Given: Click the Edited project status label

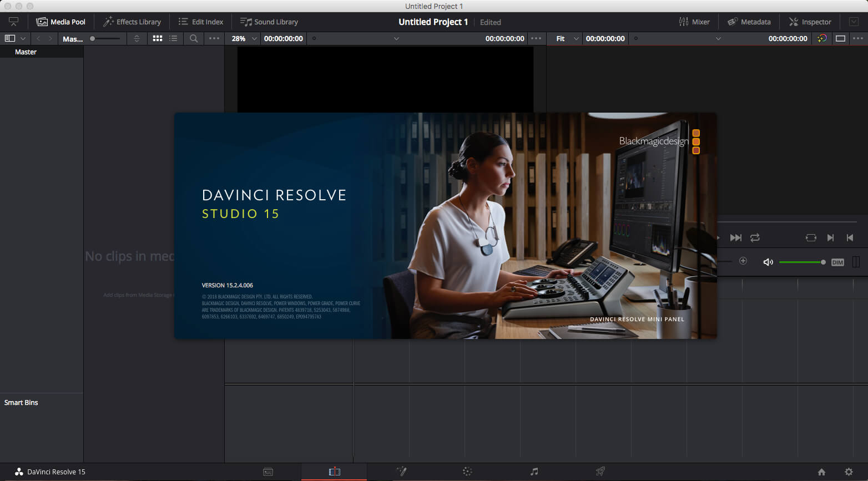Looking at the screenshot, I should (491, 22).
